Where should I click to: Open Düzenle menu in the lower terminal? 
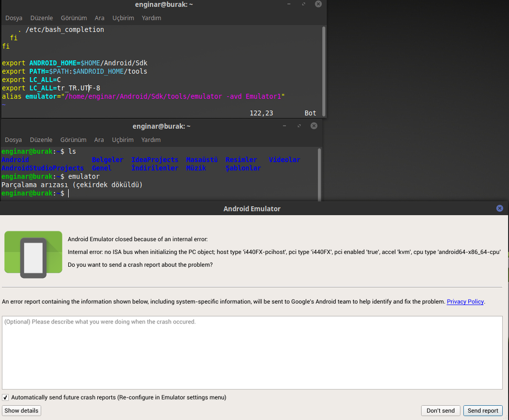click(x=41, y=140)
